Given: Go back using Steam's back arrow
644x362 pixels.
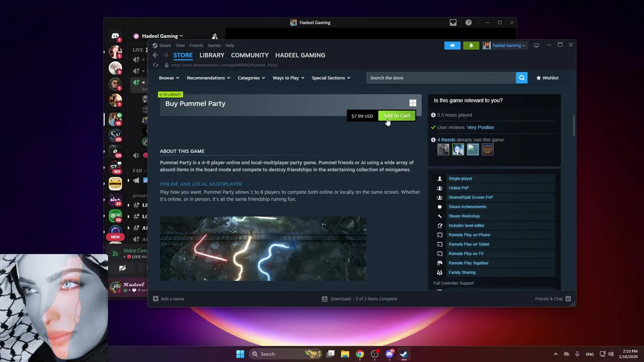Looking at the screenshot, I should [x=155, y=55].
